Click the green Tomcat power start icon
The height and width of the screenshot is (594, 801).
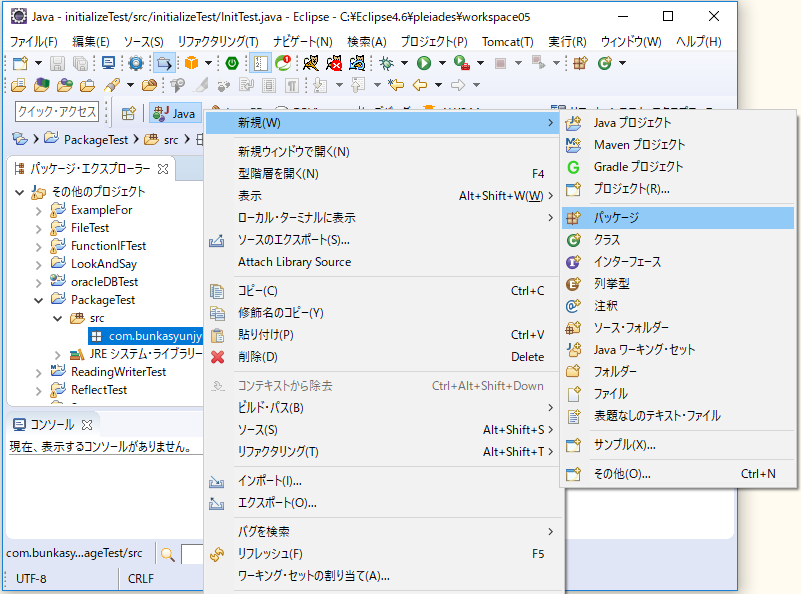[232, 63]
